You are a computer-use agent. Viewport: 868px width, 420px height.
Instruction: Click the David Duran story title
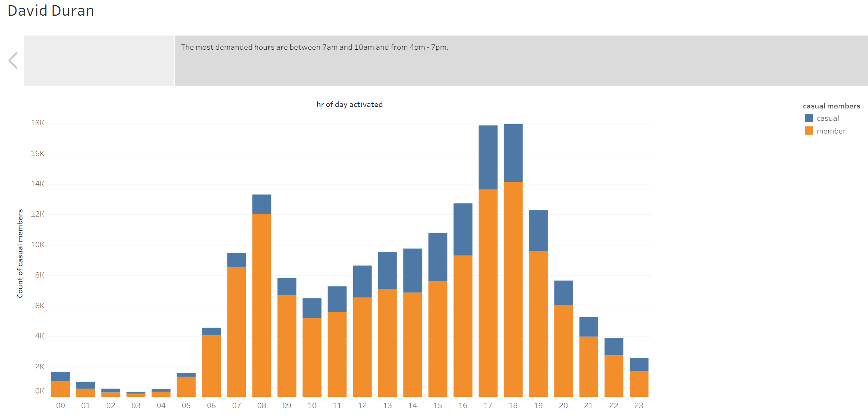point(51,11)
